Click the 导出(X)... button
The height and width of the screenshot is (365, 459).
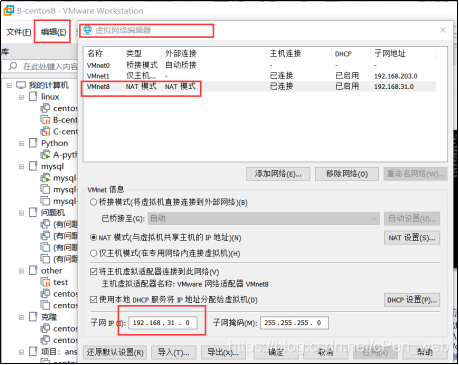[x=223, y=352]
